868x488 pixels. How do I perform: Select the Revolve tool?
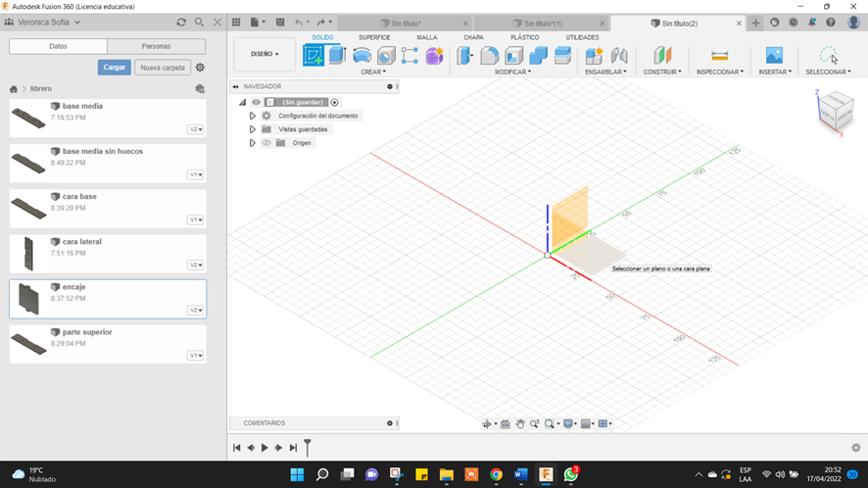pos(362,56)
